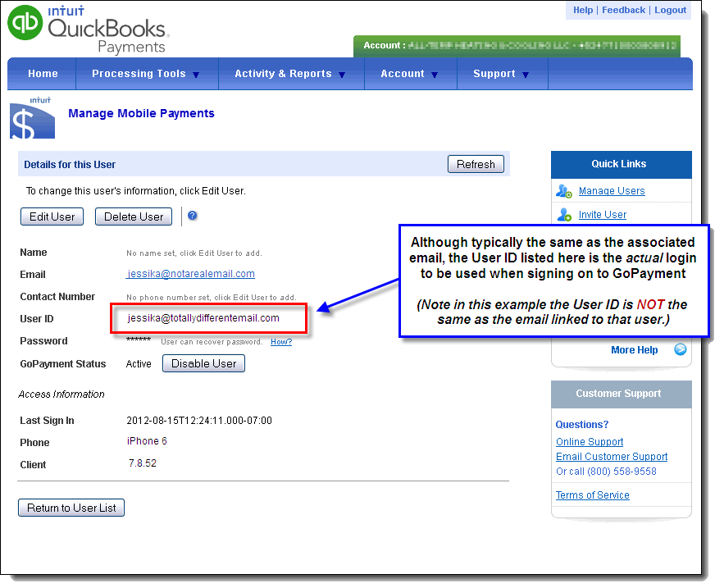Open the Support navigation menu

(x=494, y=74)
